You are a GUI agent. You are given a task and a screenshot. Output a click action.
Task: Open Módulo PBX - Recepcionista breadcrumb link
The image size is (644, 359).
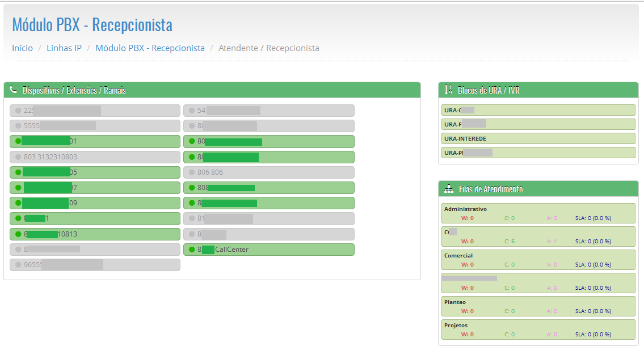point(150,48)
